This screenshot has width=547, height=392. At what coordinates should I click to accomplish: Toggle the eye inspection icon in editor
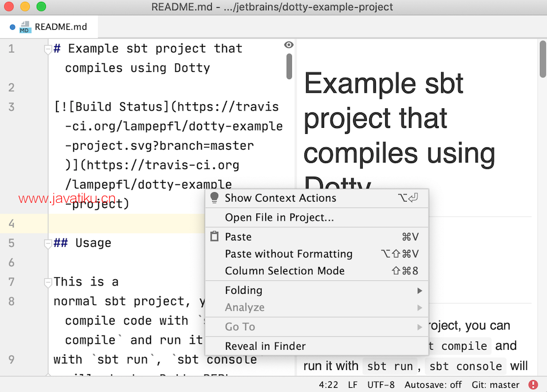[289, 45]
